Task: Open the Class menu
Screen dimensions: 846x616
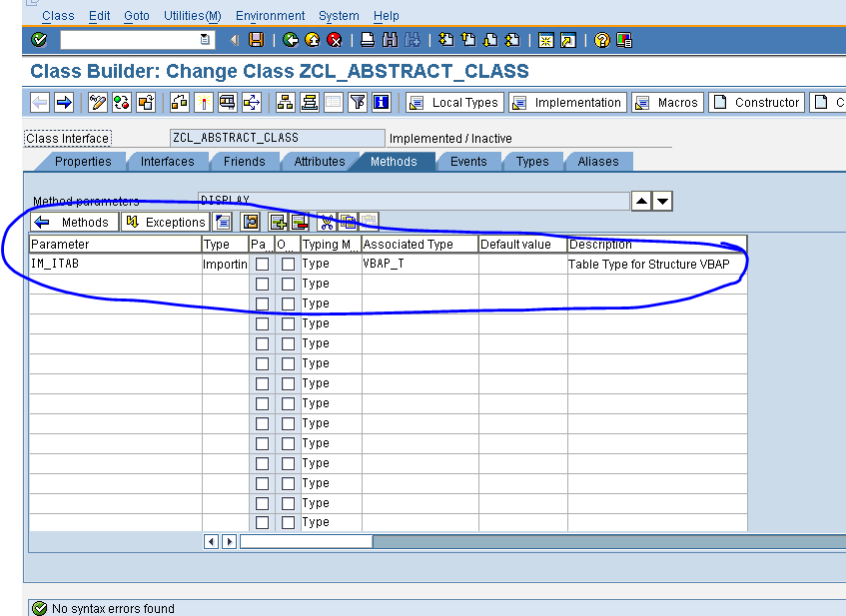Action: click(58, 16)
